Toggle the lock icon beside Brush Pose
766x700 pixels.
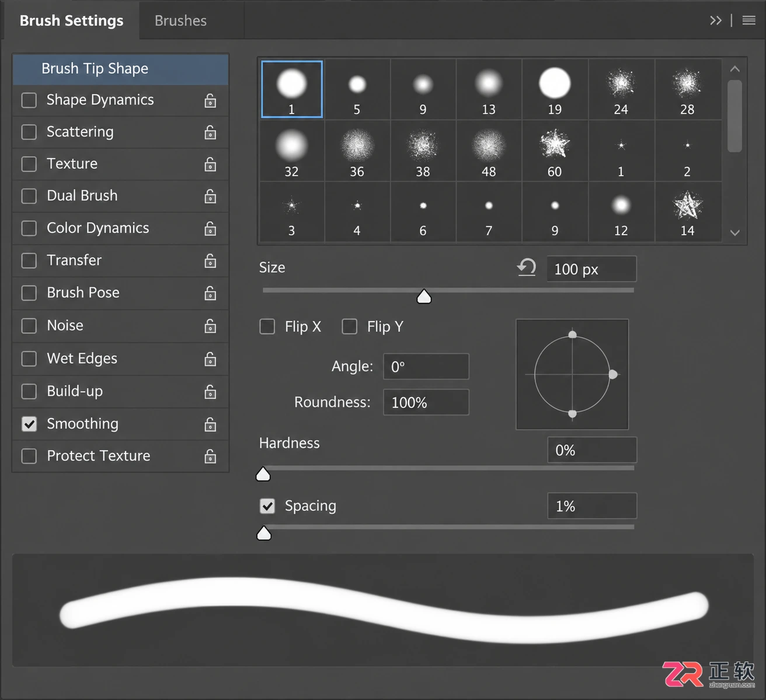tap(210, 293)
